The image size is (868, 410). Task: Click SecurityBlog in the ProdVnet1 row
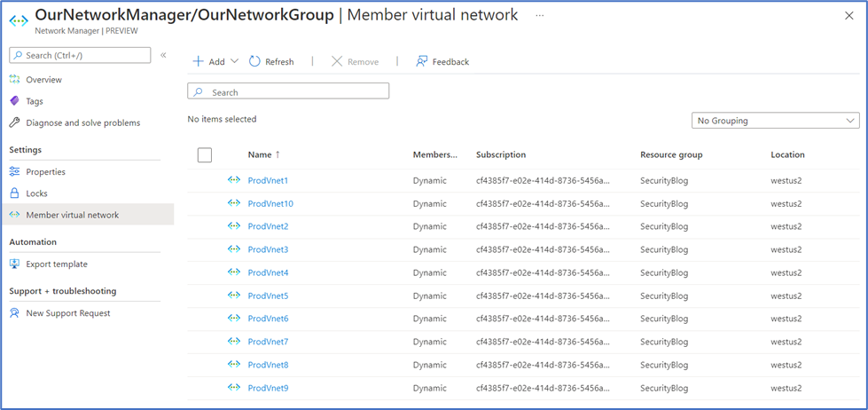tap(664, 180)
